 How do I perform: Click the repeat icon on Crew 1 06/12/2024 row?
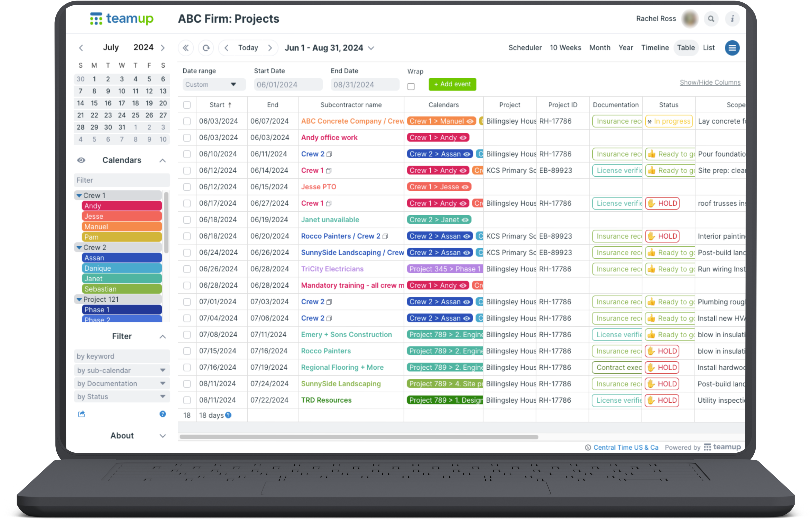point(329,171)
